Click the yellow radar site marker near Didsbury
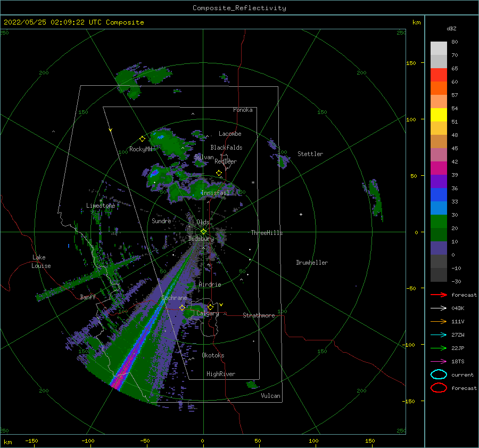 203,232
